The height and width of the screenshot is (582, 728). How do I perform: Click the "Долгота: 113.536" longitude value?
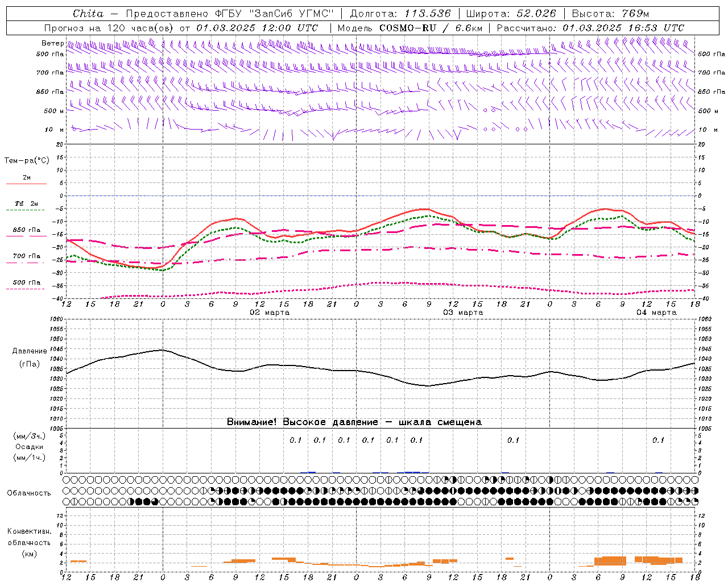400,13
